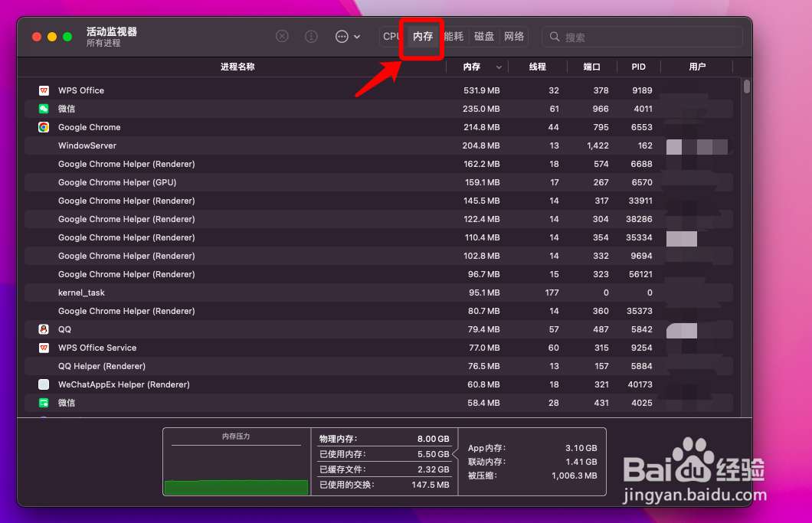Select Chrome Helper (Renderer) with PID 35373

[378, 311]
